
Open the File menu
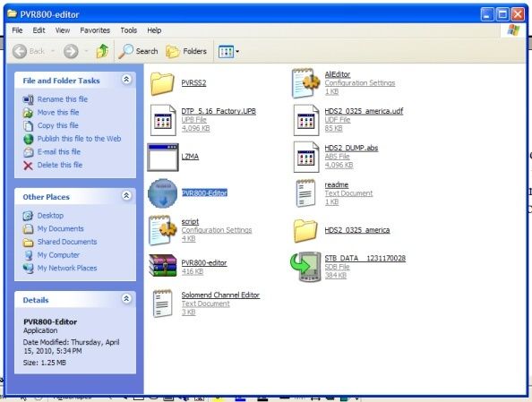pyautogui.click(x=17, y=30)
